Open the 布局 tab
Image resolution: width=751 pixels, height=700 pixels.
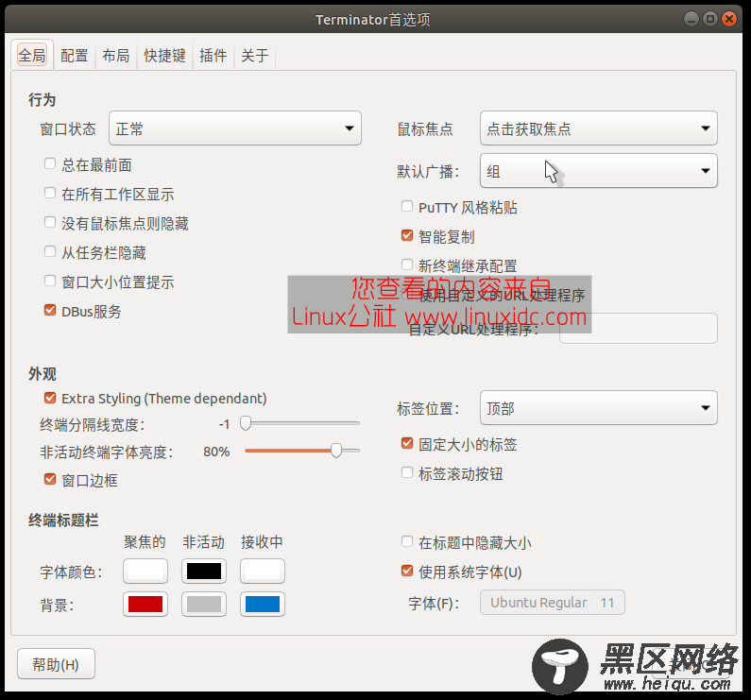tap(116, 55)
